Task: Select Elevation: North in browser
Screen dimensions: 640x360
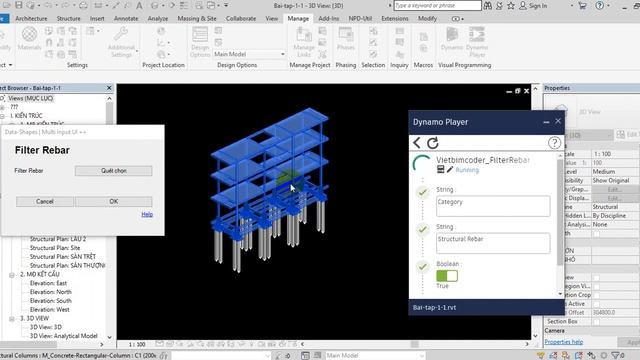Action: click(x=51, y=292)
